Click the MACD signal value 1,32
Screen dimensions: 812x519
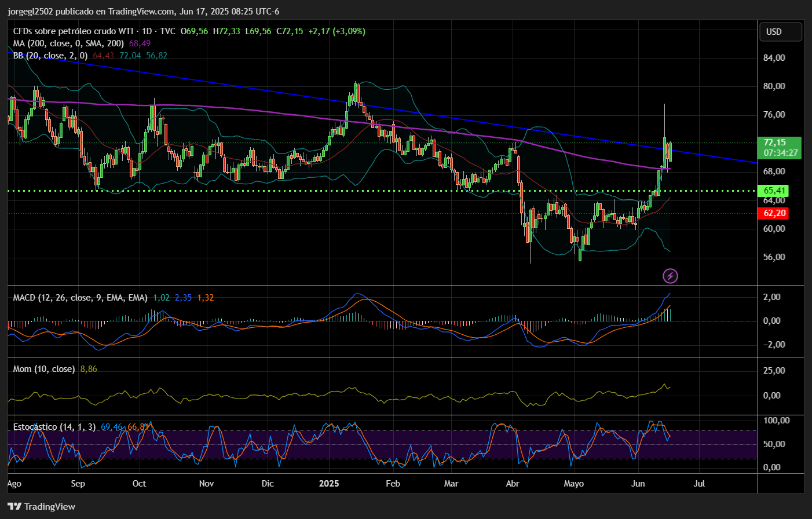[x=206, y=298]
